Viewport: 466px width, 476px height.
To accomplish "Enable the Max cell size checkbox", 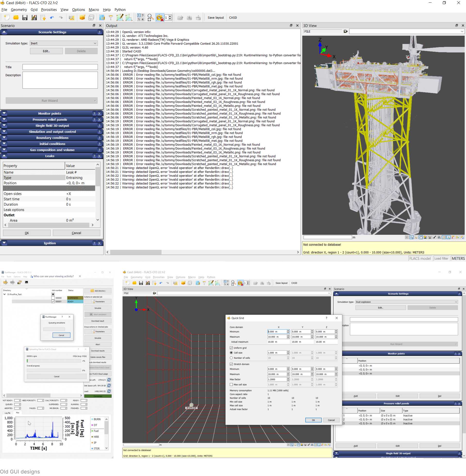I will (x=232, y=384).
